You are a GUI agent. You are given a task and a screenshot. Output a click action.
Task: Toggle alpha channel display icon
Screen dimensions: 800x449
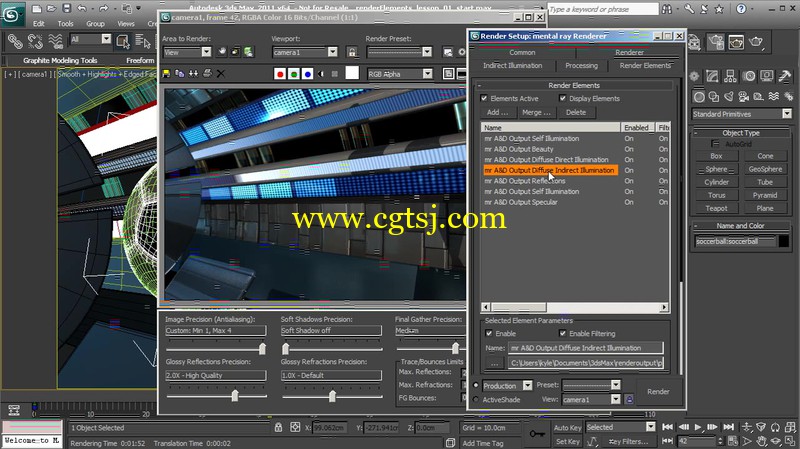321,74
